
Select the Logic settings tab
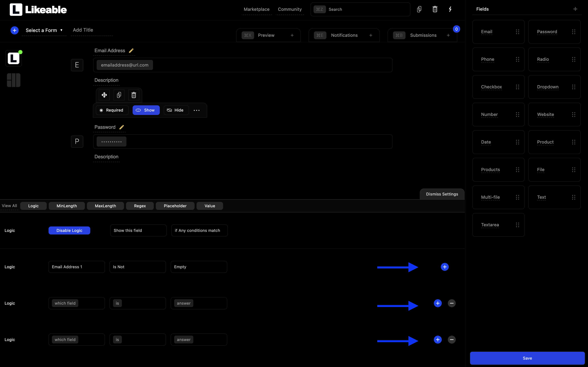[x=33, y=206]
